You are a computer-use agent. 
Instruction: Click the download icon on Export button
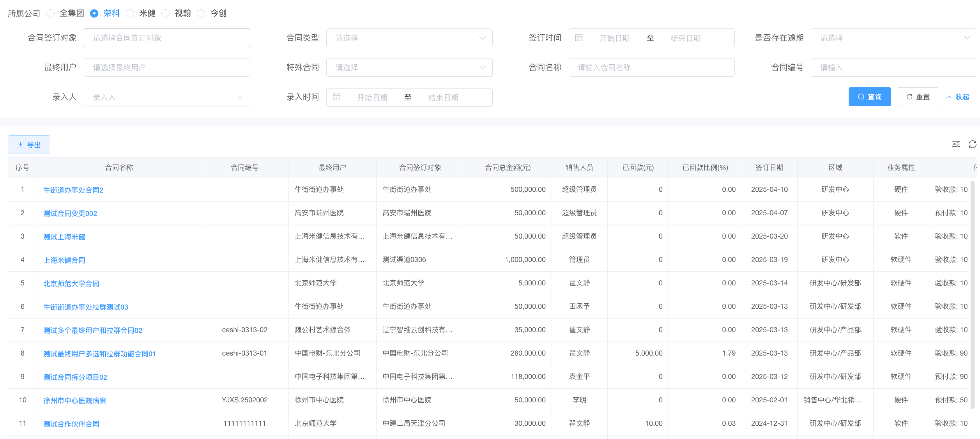[x=20, y=145]
